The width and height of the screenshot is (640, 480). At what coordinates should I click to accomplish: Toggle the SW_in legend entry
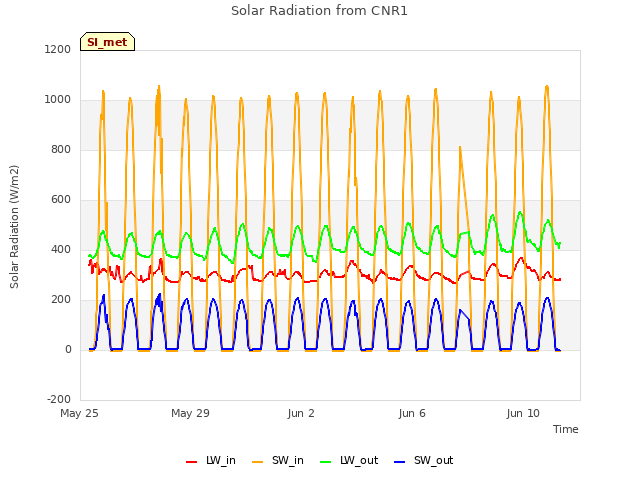click(278, 460)
